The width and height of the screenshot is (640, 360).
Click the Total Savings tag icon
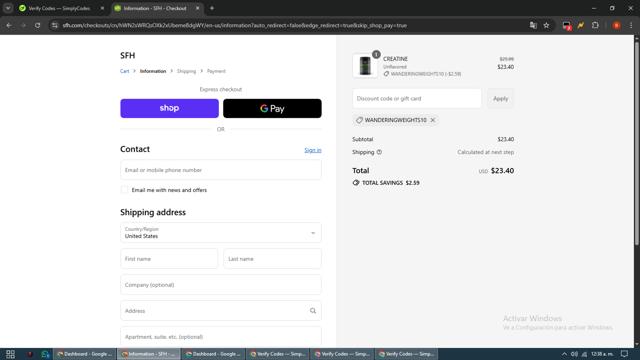pos(356,183)
